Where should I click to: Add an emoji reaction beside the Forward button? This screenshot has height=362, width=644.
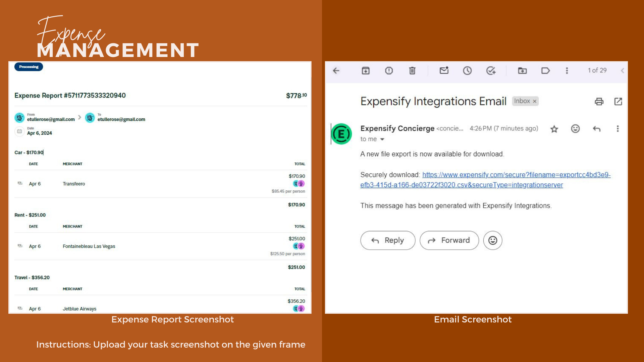(x=493, y=240)
